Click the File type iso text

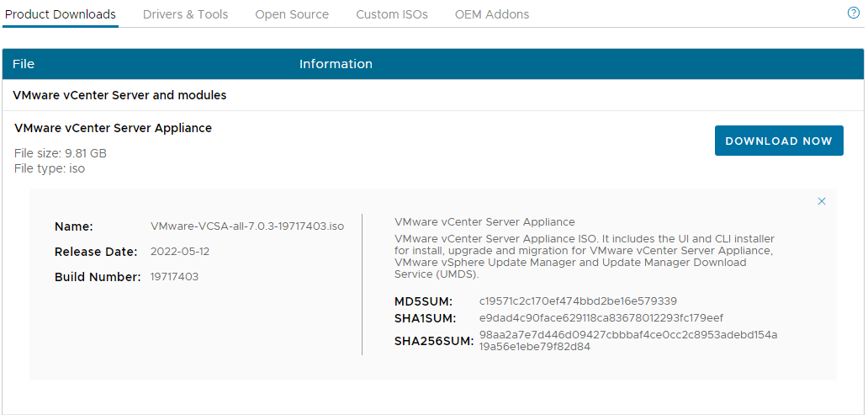point(50,168)
